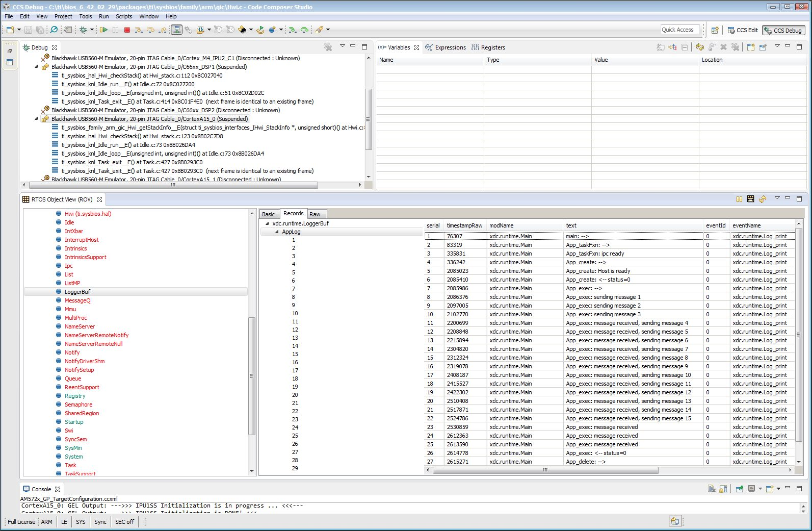This screenshot has width=812, height=531.
Task: Click the Resume (green play) debug button
Action: [x=103, y=30]
